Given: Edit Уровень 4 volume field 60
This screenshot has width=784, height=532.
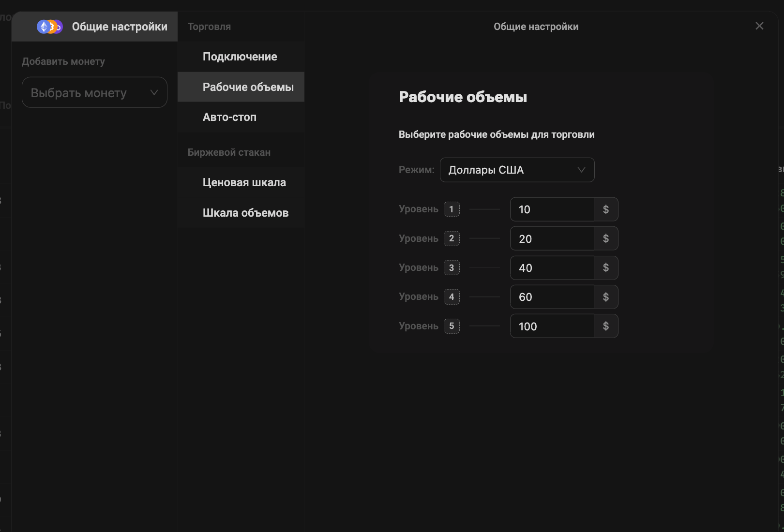Looking at the screenshot, I should tap(552, 297).
